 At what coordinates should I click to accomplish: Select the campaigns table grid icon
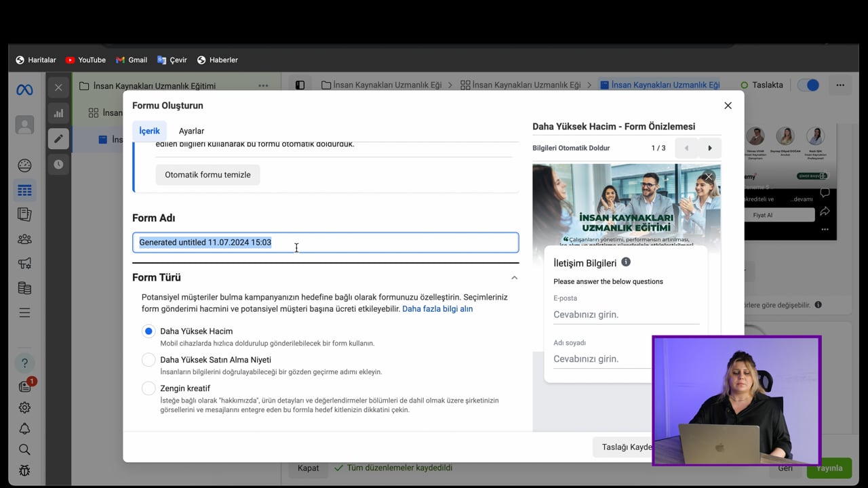(24, 190)
